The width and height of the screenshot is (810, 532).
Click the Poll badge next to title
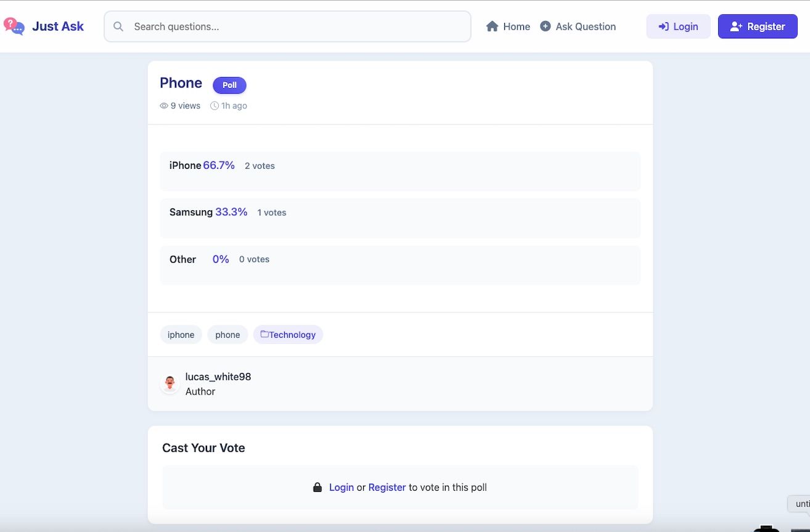coord(229,85)
